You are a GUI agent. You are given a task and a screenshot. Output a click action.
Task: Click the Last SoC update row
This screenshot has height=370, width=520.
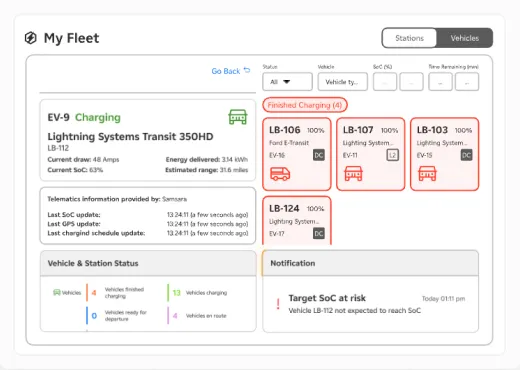tap(148, 215)
